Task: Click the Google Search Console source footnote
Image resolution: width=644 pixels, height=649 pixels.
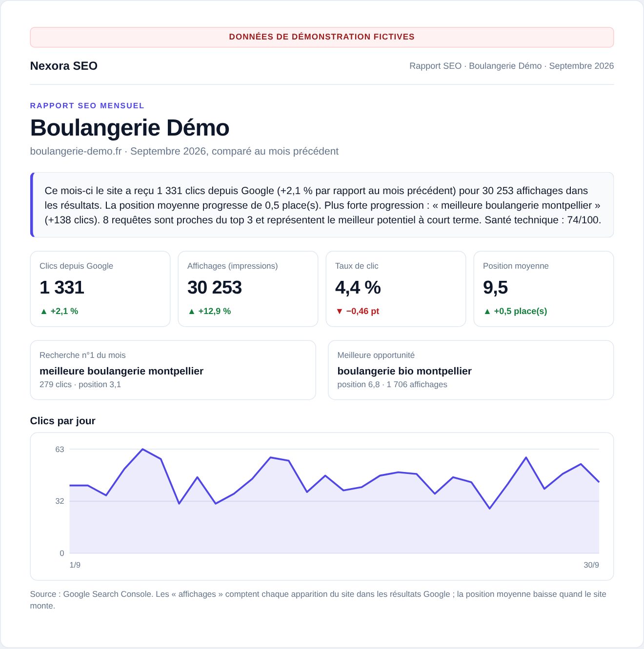Action: (x=318, y=600)
